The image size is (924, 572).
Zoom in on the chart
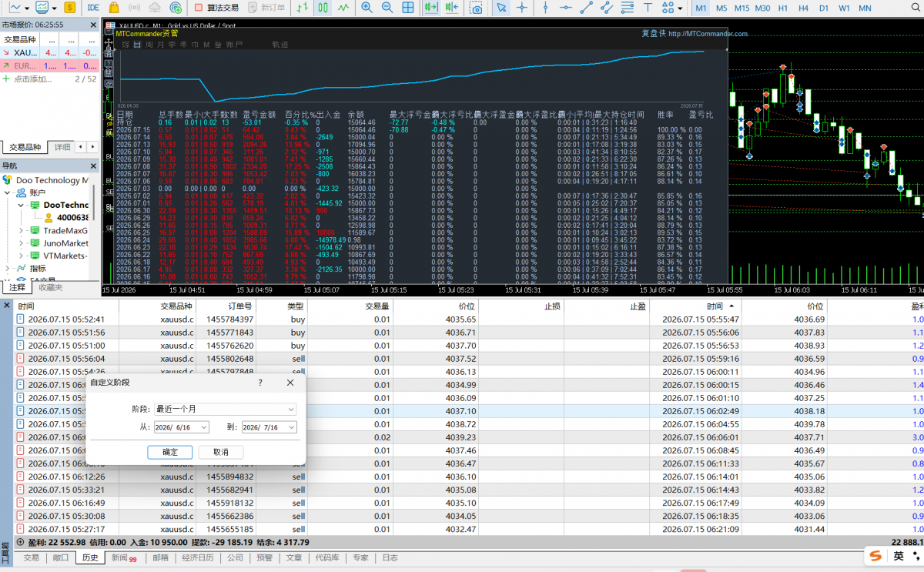click(367, 8)
